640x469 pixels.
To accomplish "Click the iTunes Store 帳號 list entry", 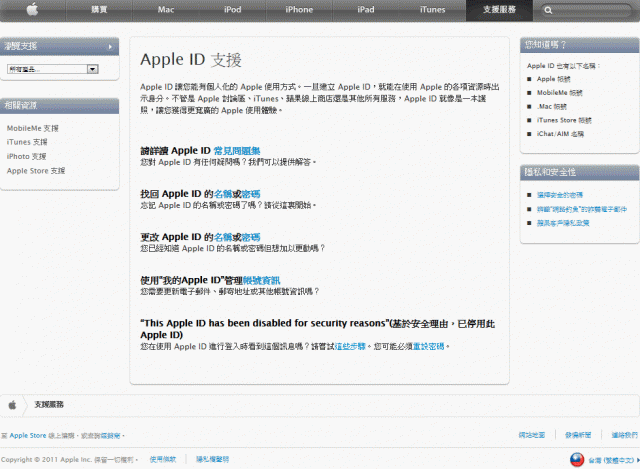I will coord(564,120).
